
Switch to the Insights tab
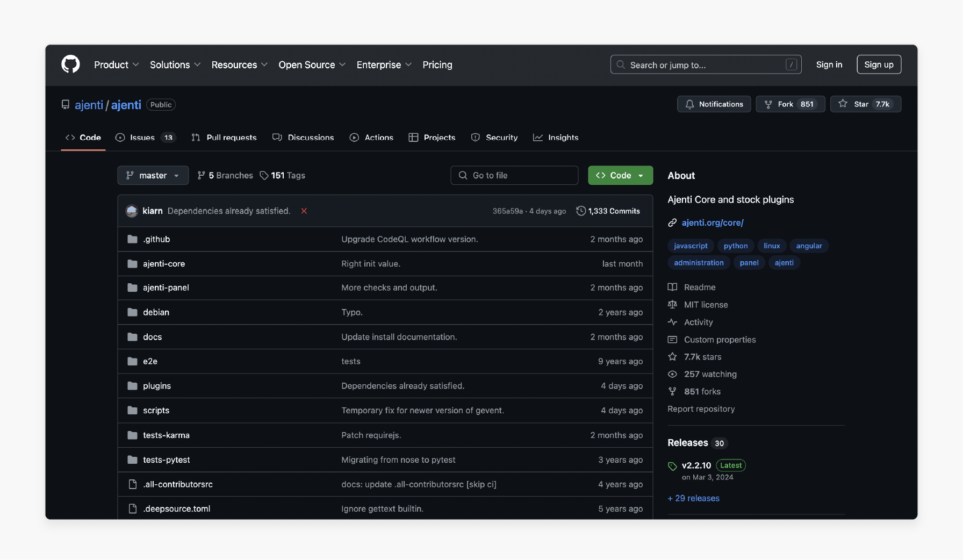[x=556, y=138]
